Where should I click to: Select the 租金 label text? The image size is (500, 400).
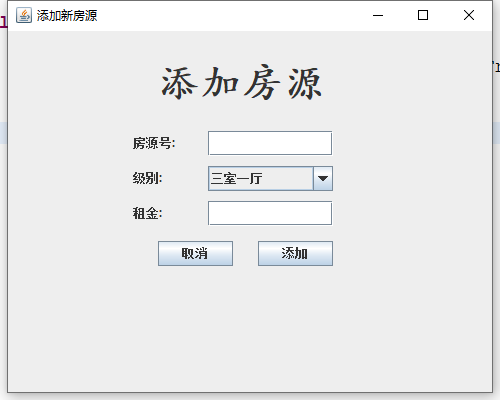[x=147, y=213]
